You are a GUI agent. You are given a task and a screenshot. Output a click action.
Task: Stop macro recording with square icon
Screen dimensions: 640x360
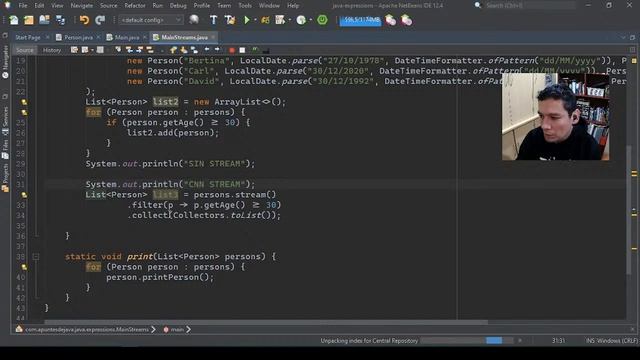tap(242, 50)
